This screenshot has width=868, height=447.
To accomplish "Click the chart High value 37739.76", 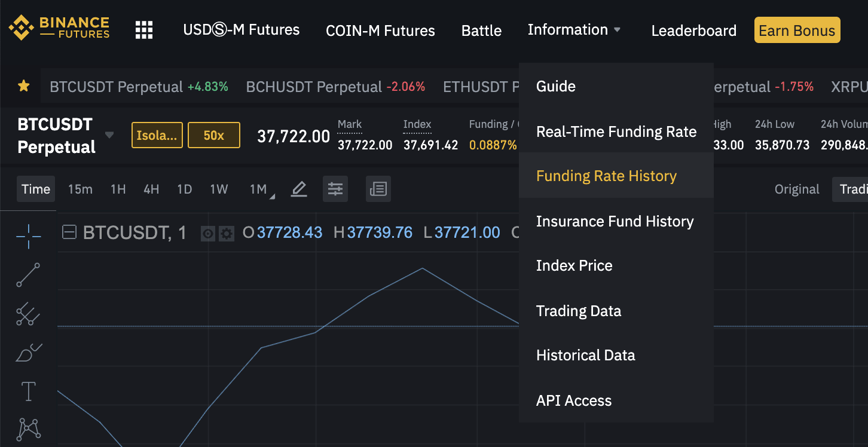I will click(380, 232).
